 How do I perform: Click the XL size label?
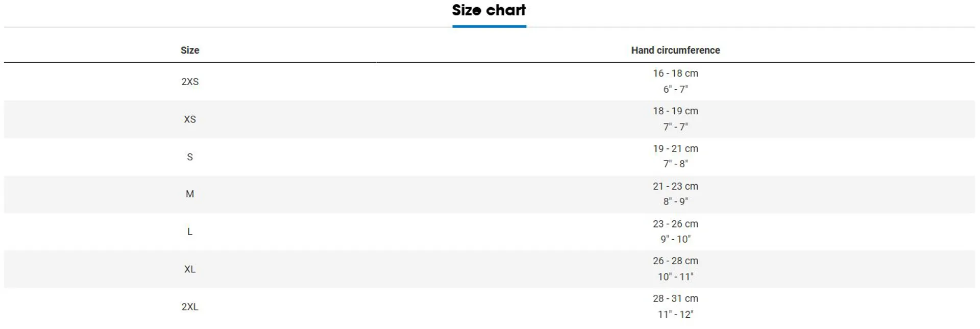[x=190, y=269]
